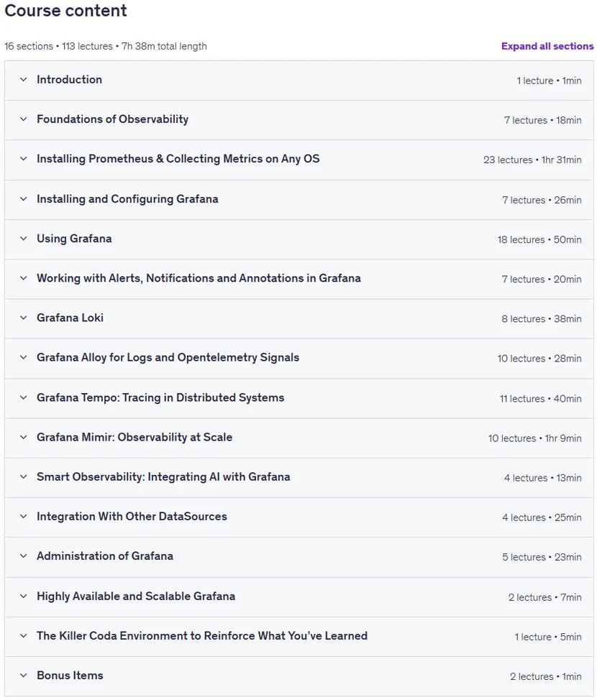The height and width of the screenshot is (700, 597).
Task: Select Highly Available and Scalable Grafana title
Action: point(136,596)
